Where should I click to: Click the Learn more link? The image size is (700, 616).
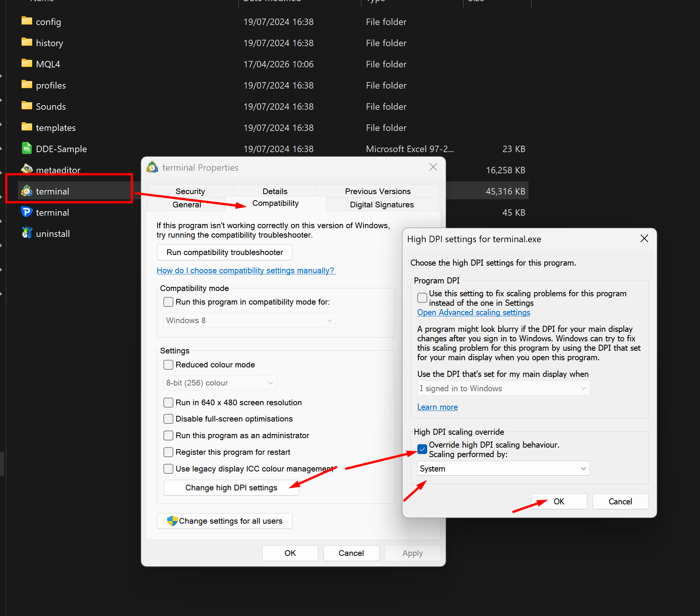coord(437,407)
